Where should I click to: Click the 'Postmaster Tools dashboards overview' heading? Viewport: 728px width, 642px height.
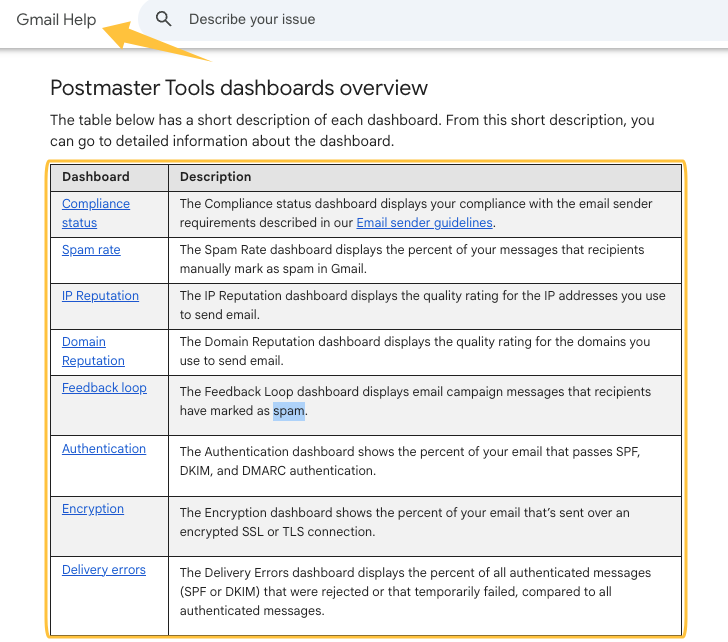point(239,88)
